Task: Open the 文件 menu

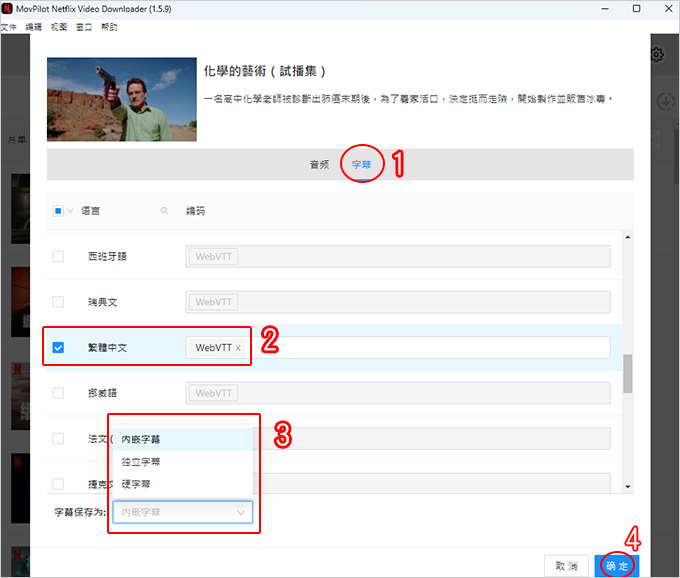Action: [8, 27]
